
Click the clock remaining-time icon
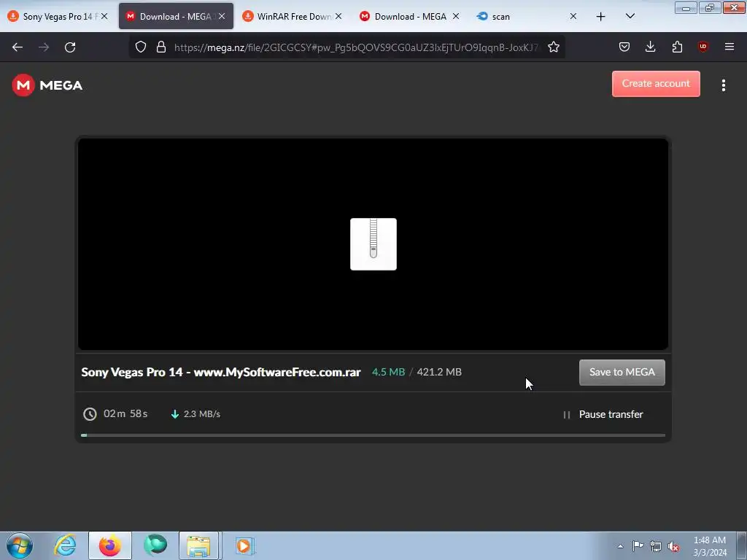tap(90, 414)
